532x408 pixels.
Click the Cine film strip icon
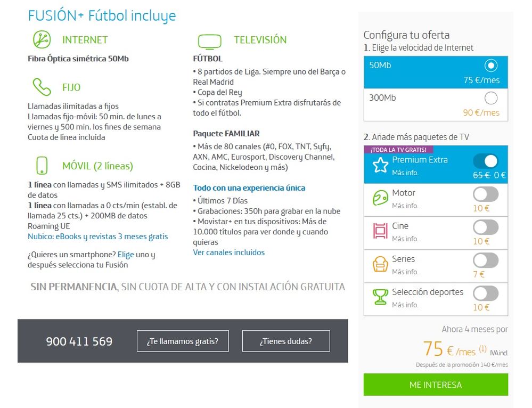(380, 231)
